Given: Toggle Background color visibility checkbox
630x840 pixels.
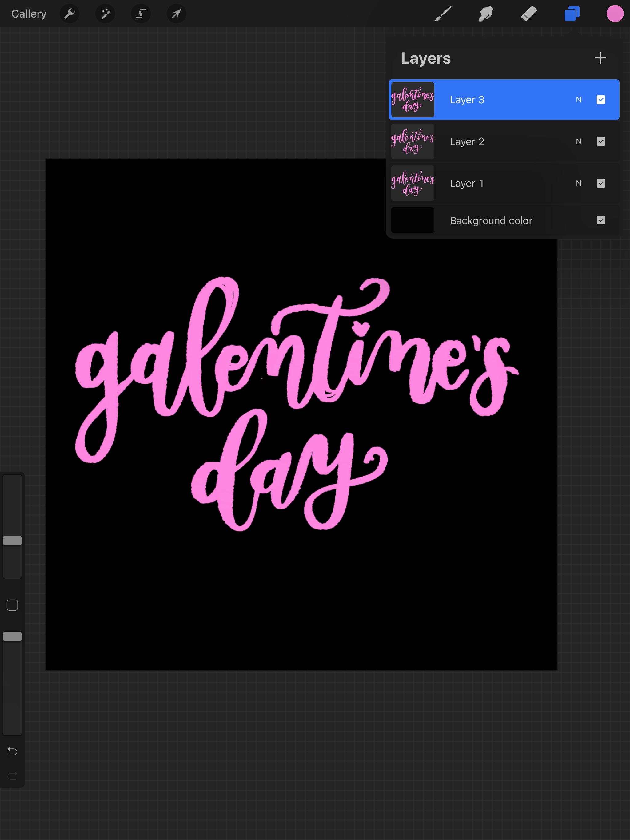Looking at the screenshot, I should point(601,220).
